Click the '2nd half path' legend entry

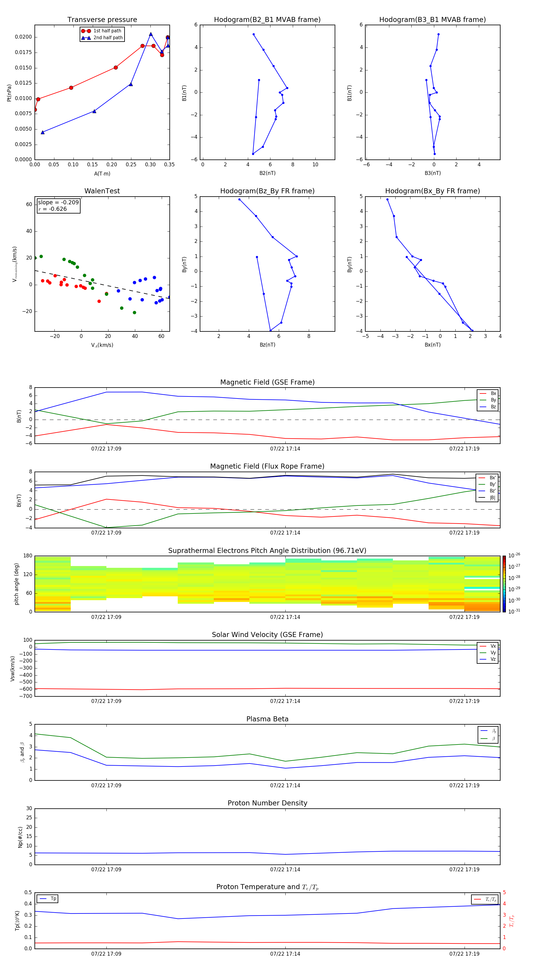pyautogui.click(x=102, y=38)
